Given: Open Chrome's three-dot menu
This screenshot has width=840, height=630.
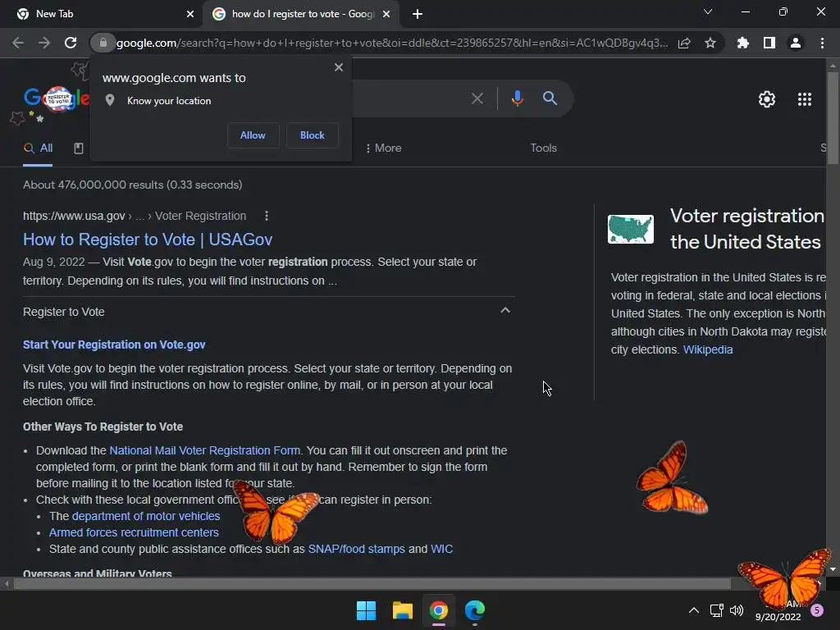Looking at the screenshot, I should (822, 43).
